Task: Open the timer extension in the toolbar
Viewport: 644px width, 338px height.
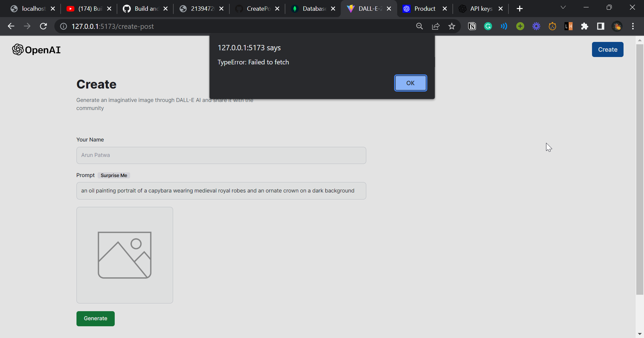Action: [x=552, y=26]
